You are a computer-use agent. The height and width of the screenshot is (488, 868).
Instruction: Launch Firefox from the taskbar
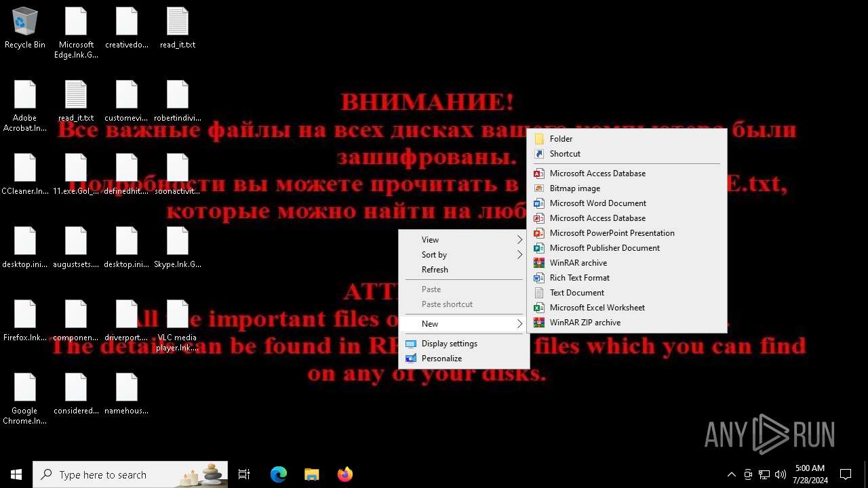(345, 474)
